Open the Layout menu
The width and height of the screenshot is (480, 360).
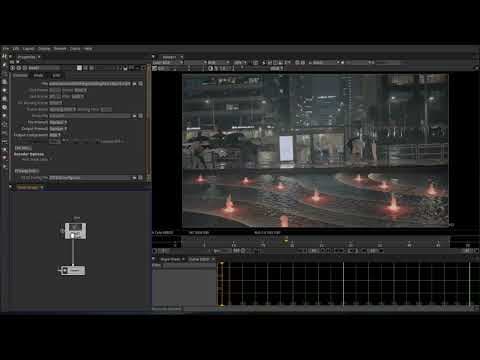(x=28, y=49)
